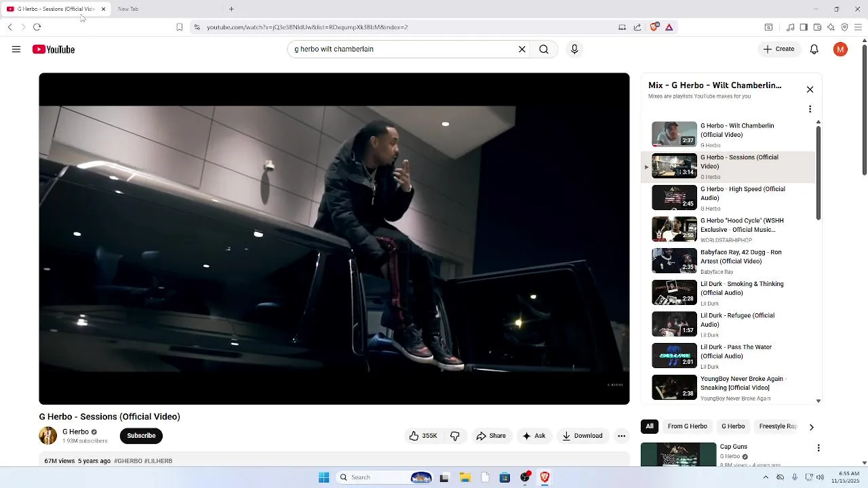
Task: Go to YouTube home via logo
Action: [54, 49]
